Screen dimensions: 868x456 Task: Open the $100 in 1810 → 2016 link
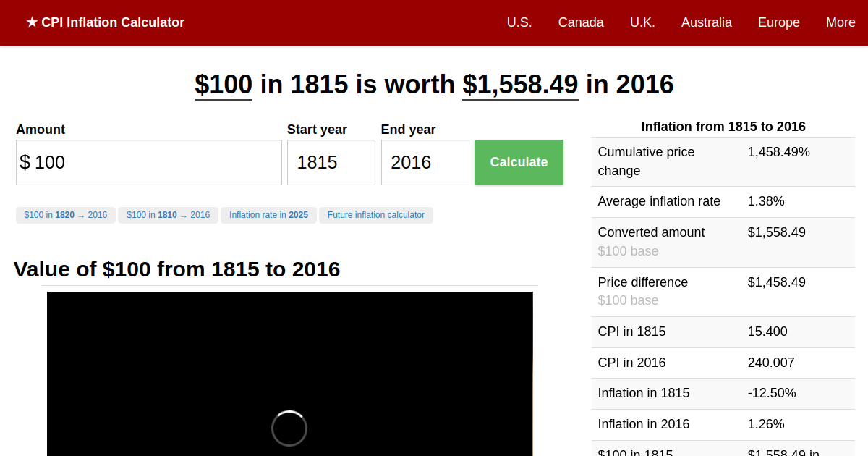pos(169,215)
